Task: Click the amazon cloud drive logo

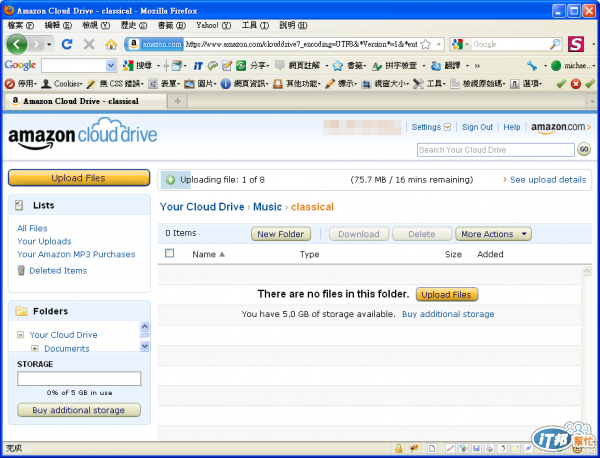Action: tap(83, 134)
